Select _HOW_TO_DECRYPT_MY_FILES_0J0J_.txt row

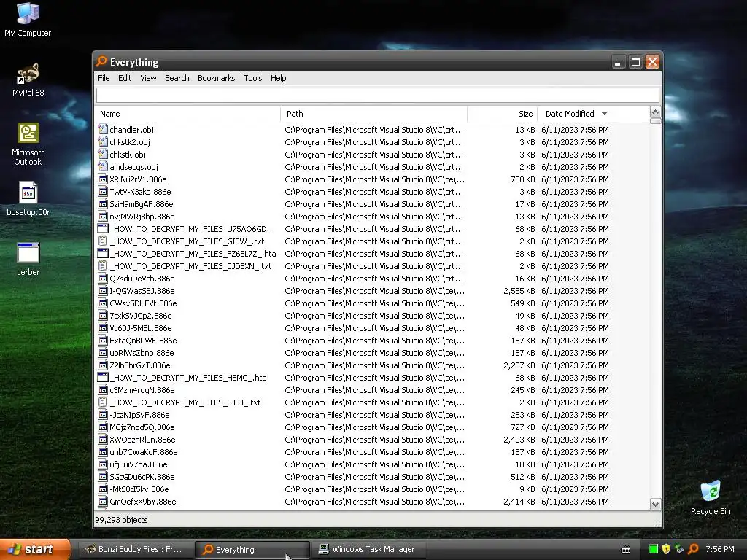[371, 402]
